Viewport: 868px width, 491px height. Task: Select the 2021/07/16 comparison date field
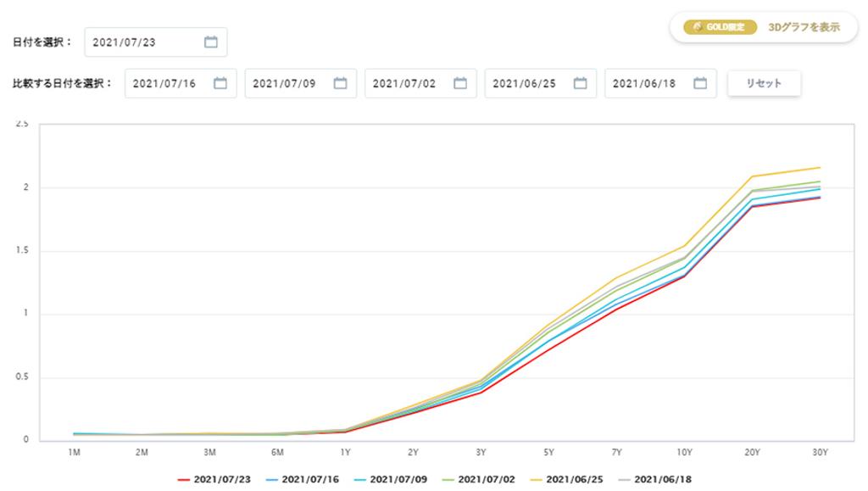coord(181,84)
